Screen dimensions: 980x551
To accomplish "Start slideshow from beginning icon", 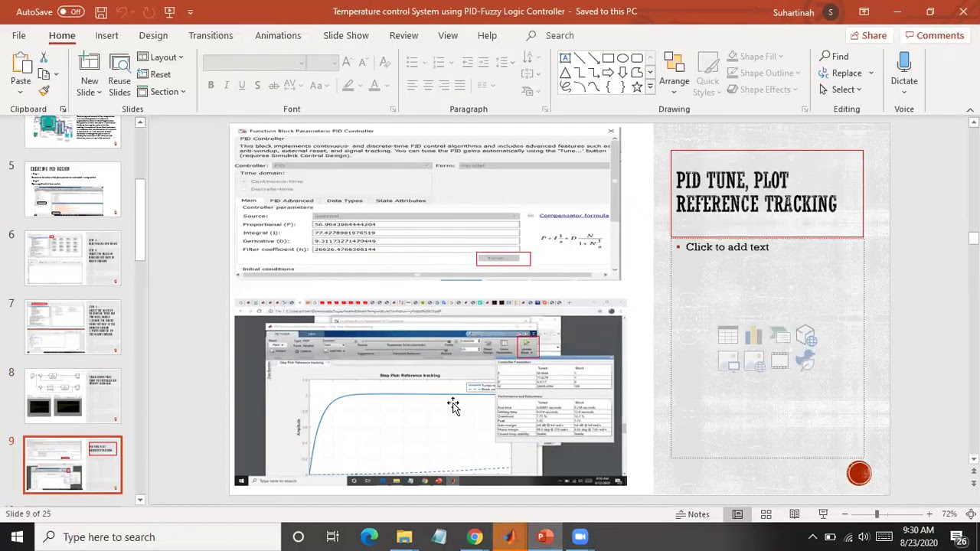I will (169, 11).
